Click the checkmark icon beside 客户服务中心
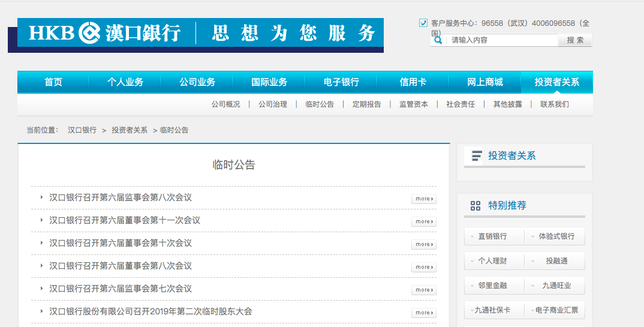644x327 pixels. coord(423,23)
